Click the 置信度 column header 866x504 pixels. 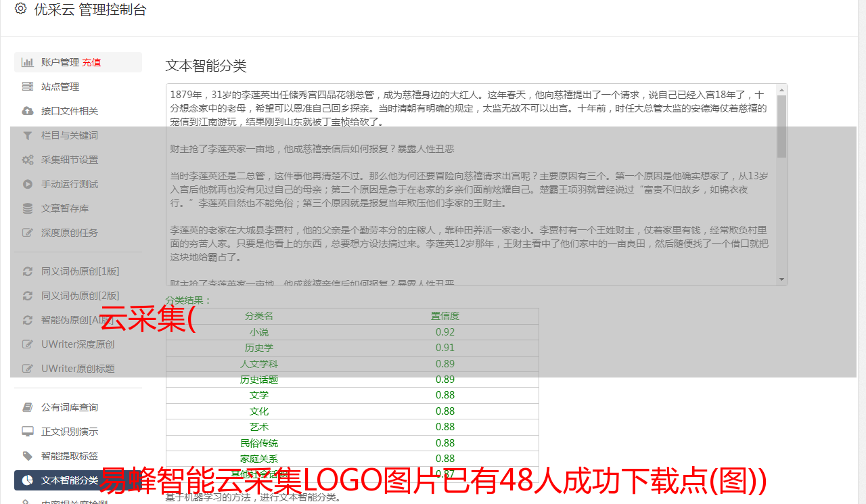(x=445, y=316)
